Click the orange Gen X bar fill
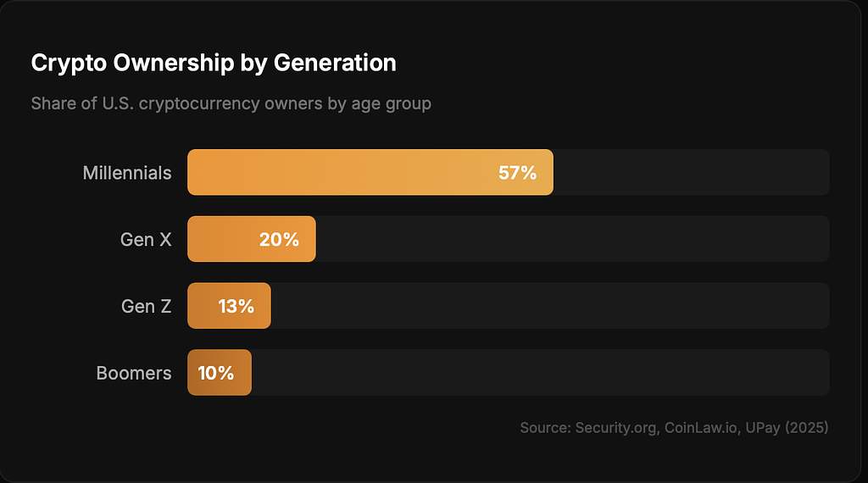Image resolution: width=868 pixels, height=483 pixels. pyautogui.click(x=222, y=240)
